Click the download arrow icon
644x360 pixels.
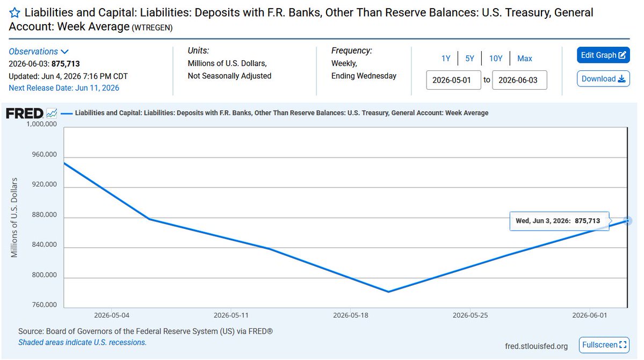622,79
